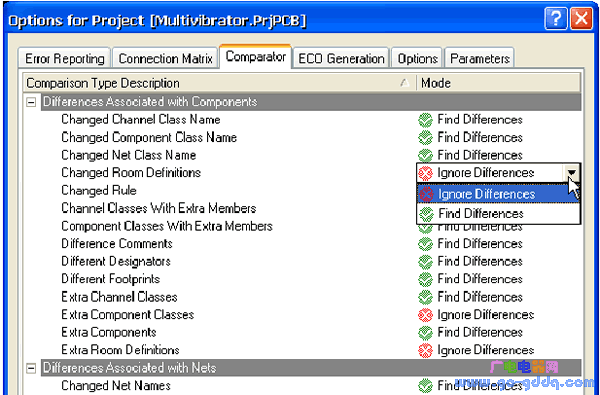Image resolution: width=600 pixels, height=395 pixels.
Task: Click the green icon for Changed Net Names
Action: [425, 386]
